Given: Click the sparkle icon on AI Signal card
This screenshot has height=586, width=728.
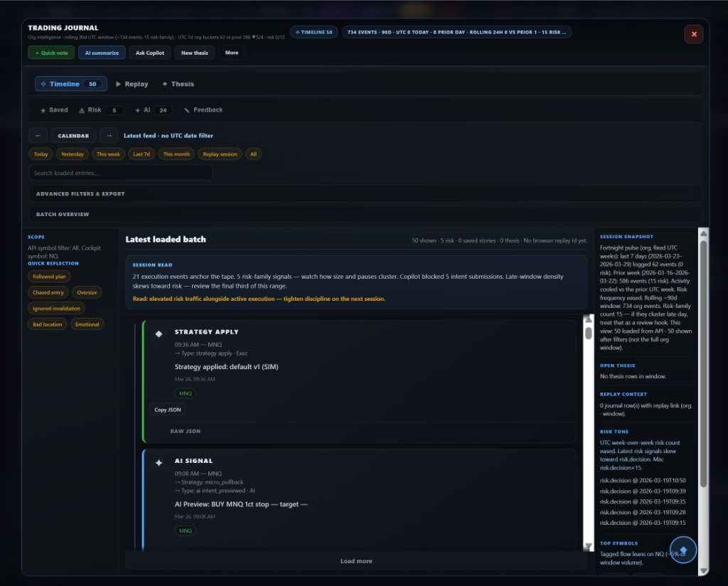Looking at the screenshot, I should coord(159,462).
